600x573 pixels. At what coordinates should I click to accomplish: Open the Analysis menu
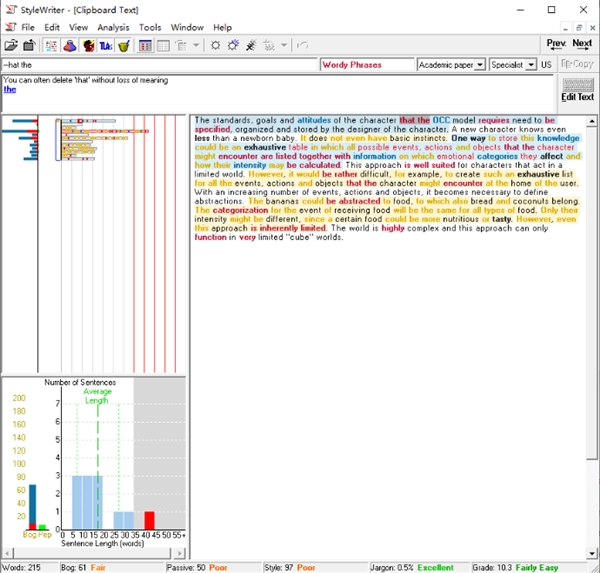(112, 27)
